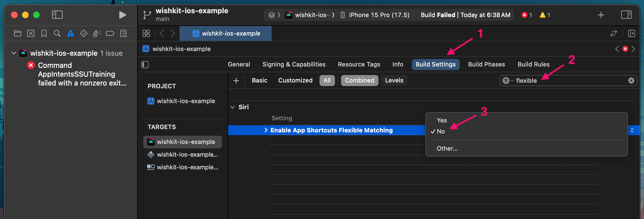Jump to next issue arrow

tap(633, 49)
